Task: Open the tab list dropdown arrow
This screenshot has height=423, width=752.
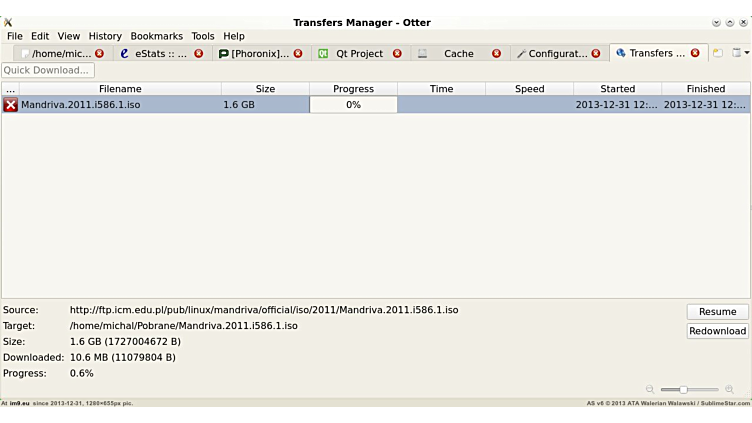Action: pyautogui.click(x=744, y=53)
